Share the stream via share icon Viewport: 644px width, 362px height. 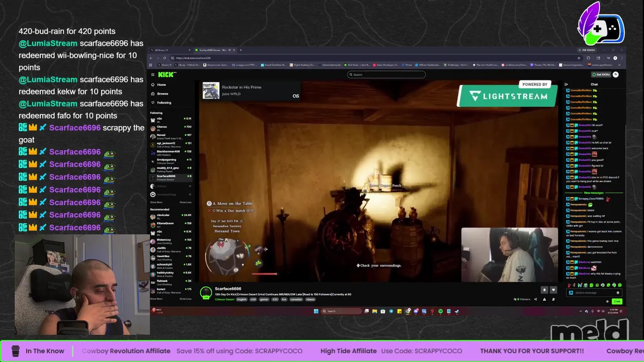click(535, 299)
